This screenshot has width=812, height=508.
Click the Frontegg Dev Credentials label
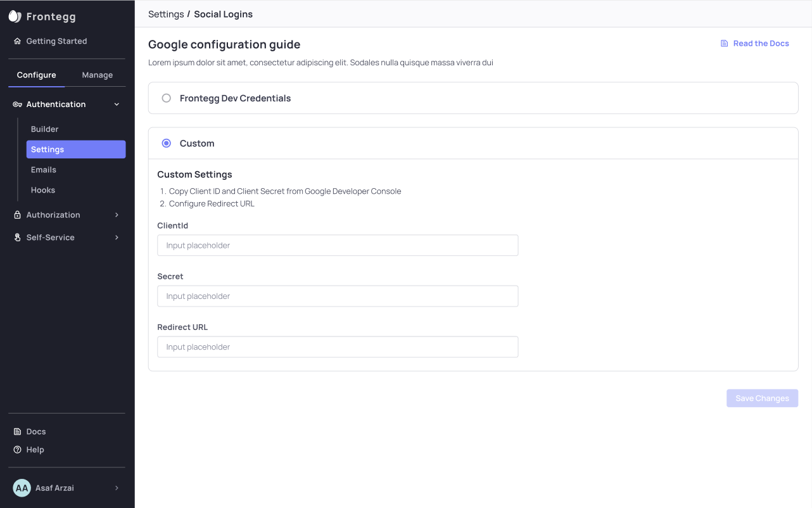(x=236, y=98)
